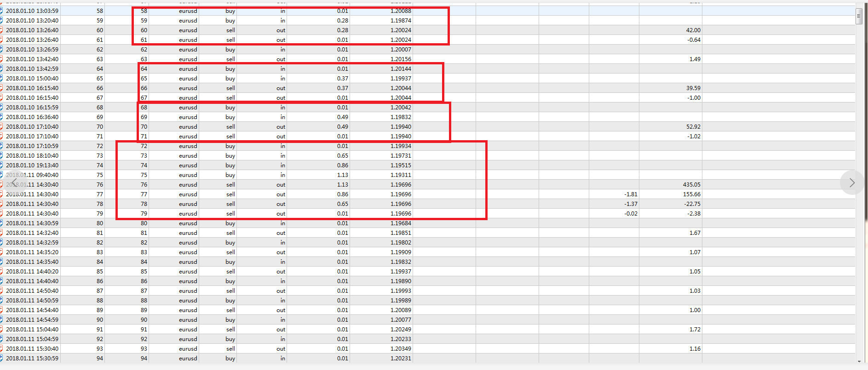
Task: Select the time cell 2018.01.10 19:13:40
Action: (32, 165)
